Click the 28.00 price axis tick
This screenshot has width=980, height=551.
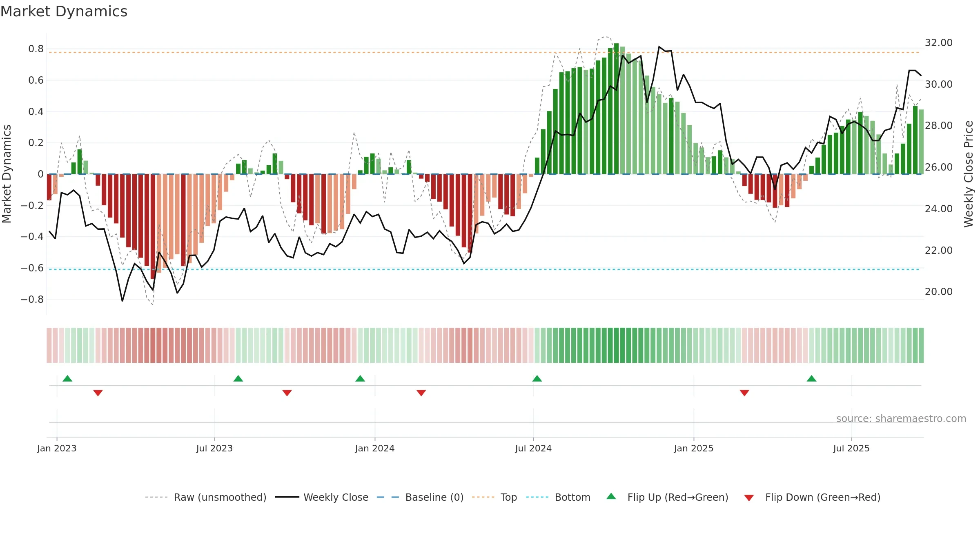pos(938,125)
